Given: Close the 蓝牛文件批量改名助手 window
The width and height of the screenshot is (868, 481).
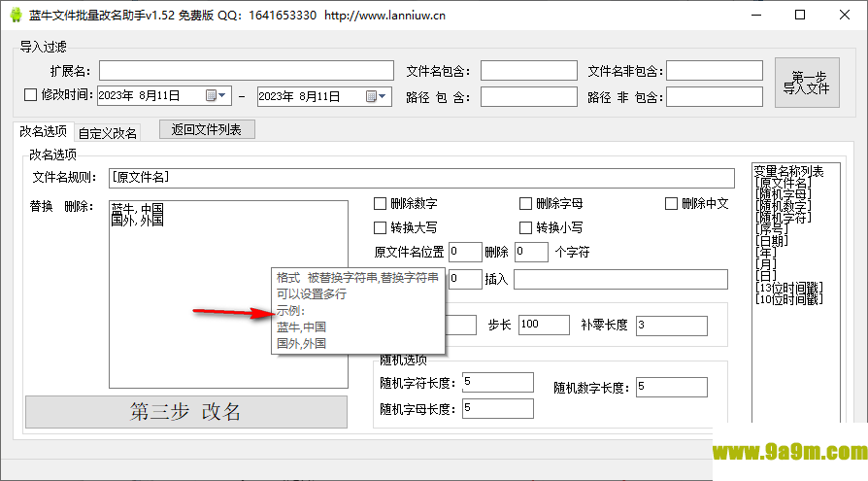Looking at the screenshot, I should (844, 15).
